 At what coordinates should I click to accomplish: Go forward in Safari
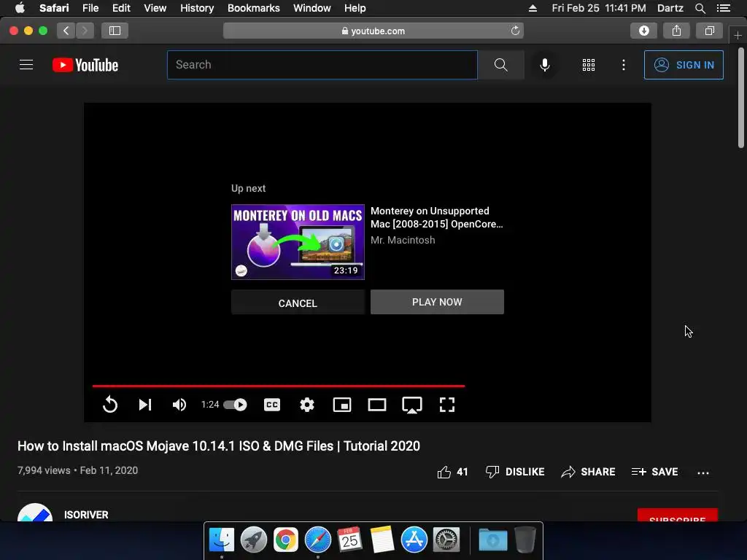tap(85, 31)
